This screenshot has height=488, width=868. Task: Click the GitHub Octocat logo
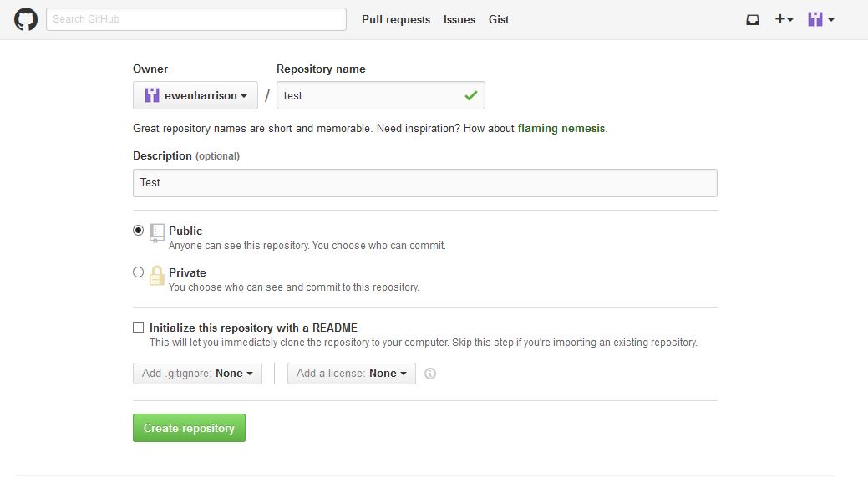(x=25, y=19)
